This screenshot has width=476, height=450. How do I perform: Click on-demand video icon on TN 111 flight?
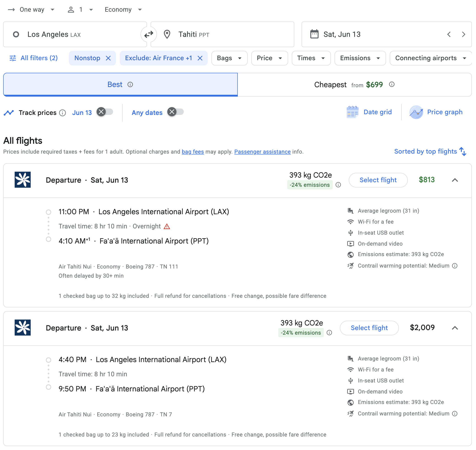(351, 244)
